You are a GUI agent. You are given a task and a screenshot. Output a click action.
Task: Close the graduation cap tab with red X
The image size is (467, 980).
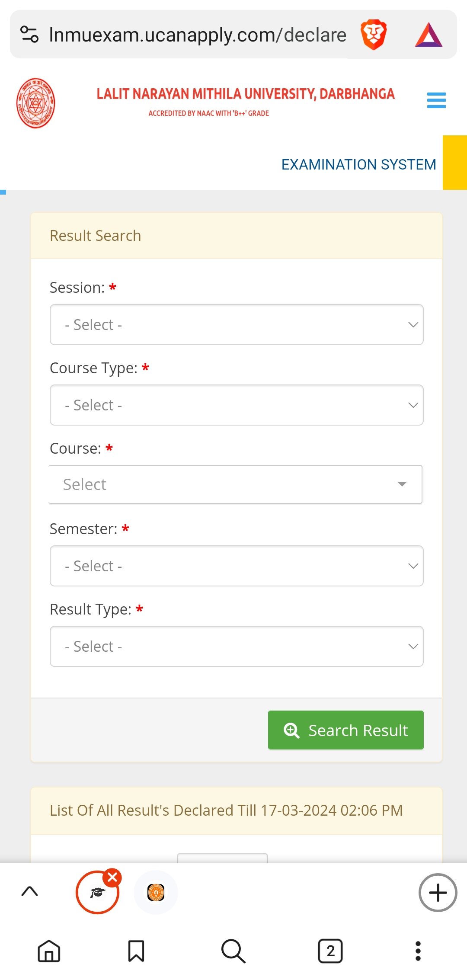(x=112, y=878)
